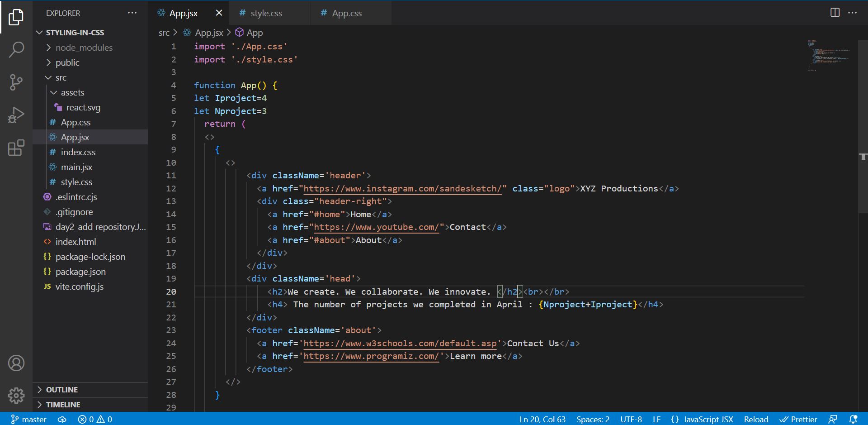The width and height of the screenshot is (868, 425).
Task: Click src in the breadcrumb
Action: pos(164,33)
